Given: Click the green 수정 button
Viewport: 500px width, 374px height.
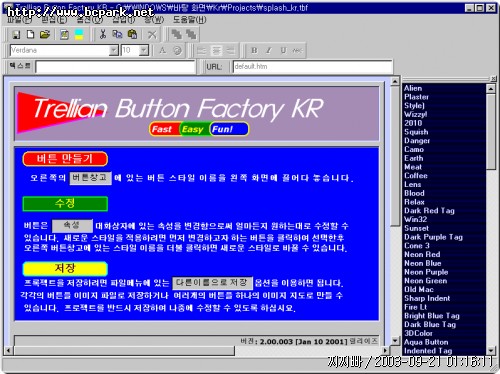Looking at the screenshot, I should [x=65, y=204].
